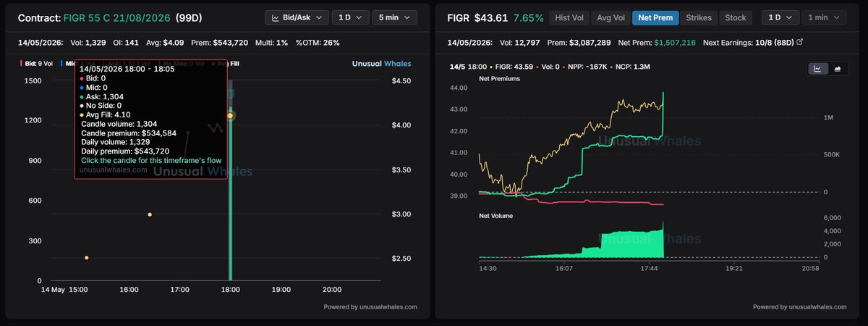
Task: Click the Vol: 12,797 stat
Action: [520, 43]
